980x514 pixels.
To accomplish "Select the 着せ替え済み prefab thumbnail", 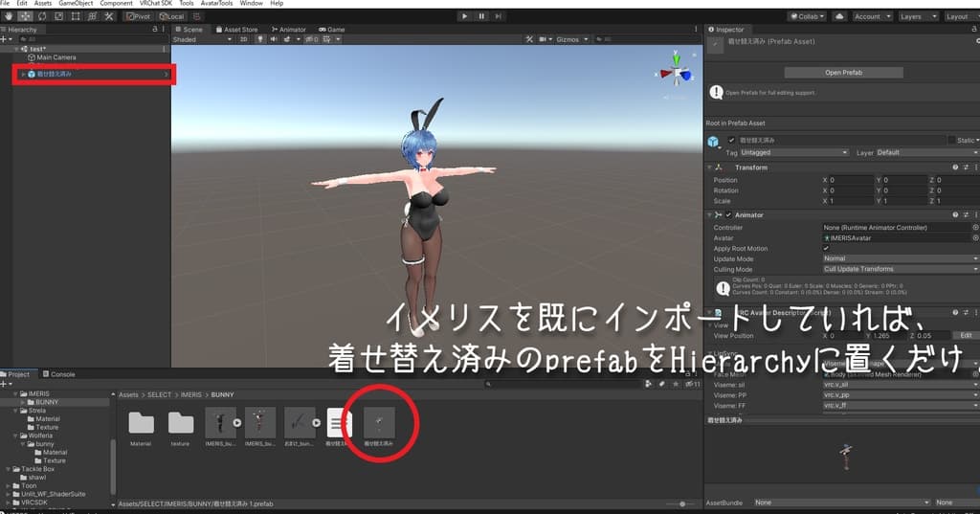I will (379, 423).
